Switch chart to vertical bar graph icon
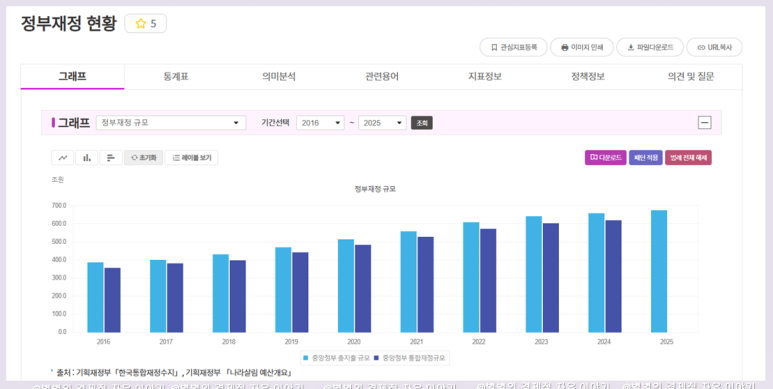This screenshot has height=389, width=773. coord(87,158)
